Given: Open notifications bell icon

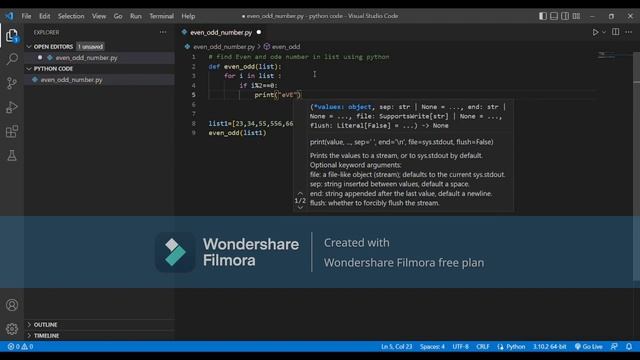Looking at the screenshot, I should pos(629,347).
